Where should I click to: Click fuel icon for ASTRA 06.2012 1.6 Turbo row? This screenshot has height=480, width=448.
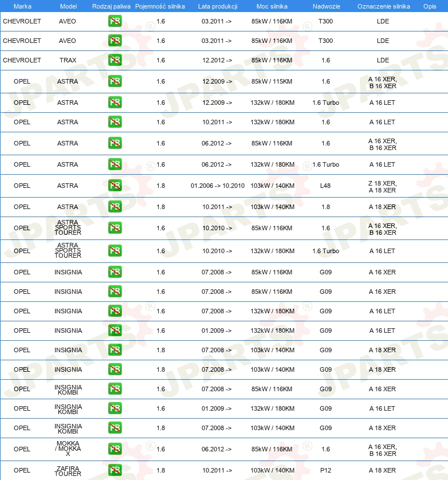(115, 164)
